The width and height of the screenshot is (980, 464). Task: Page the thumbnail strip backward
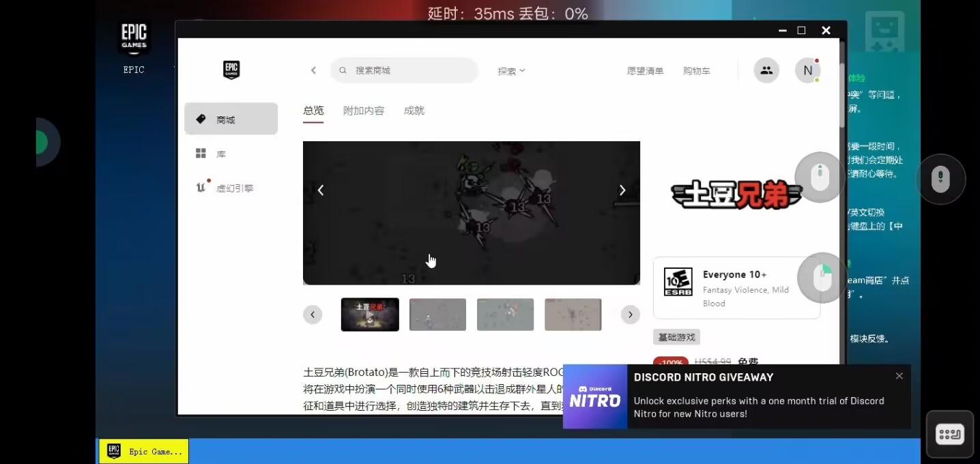click(x=313, y=315)
